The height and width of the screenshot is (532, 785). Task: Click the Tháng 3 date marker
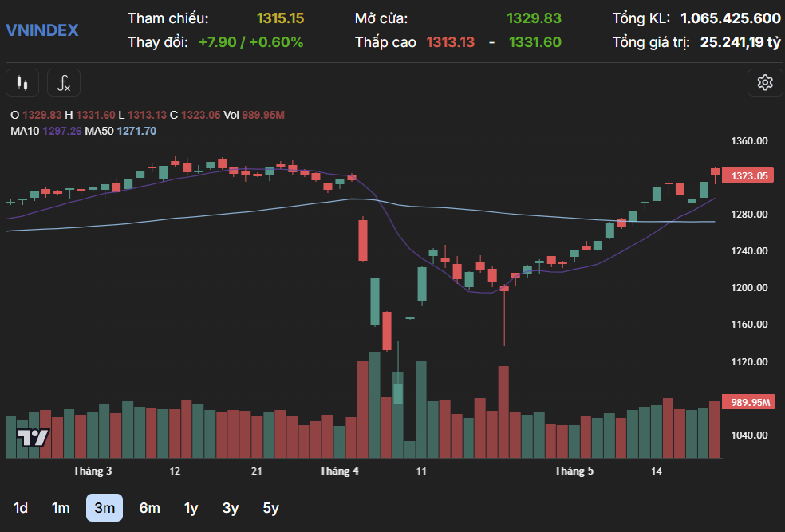point(93,471)
